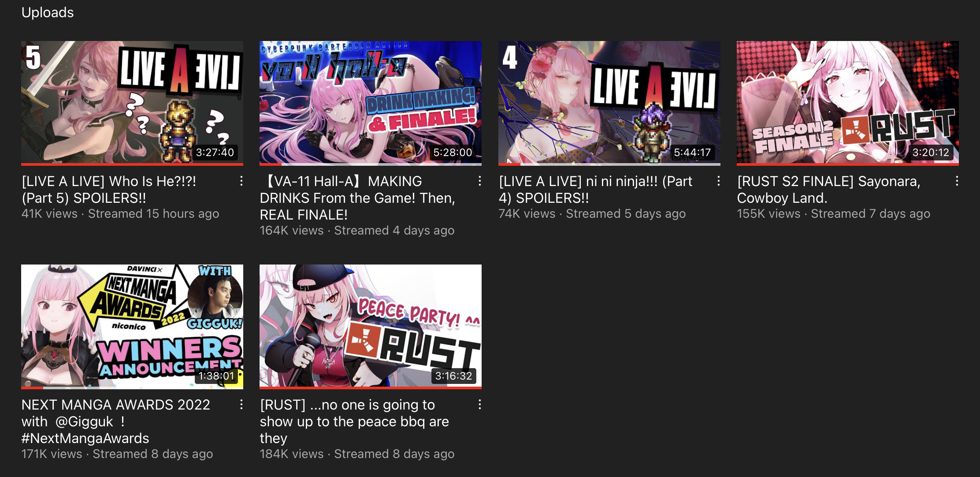Open options menu for RUST S2 FINALE video
The image size is (980, 477).
point(957,181)
